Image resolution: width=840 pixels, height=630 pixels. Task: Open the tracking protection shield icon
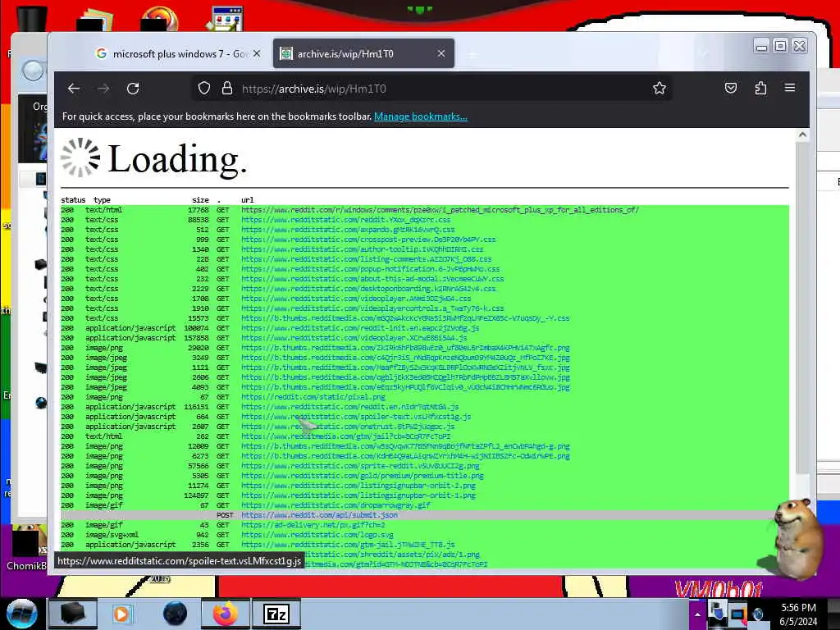tap(204, 89)
